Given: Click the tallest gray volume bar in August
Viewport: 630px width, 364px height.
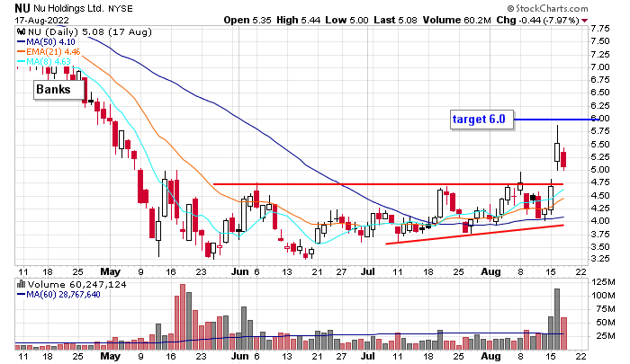Looking at the screenshot, I should coord(557,319).
